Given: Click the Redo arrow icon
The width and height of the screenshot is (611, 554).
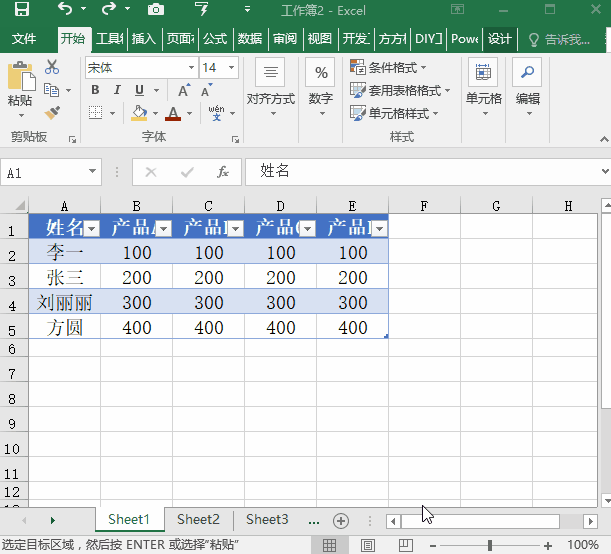Looking at the screenshot, I should [109, 9].
